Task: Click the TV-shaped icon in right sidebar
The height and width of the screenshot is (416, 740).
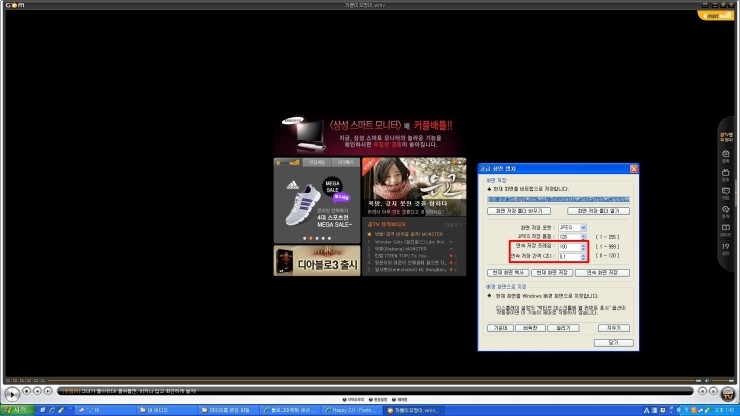Action: click(x=726, y=175)
